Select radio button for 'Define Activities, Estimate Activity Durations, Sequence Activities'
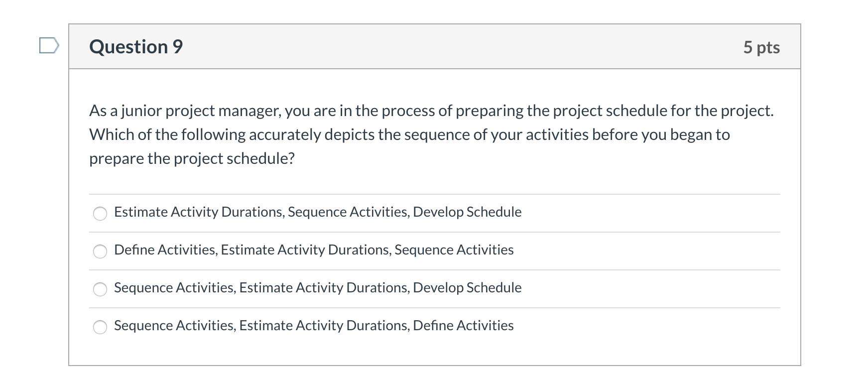 (100, 252)
